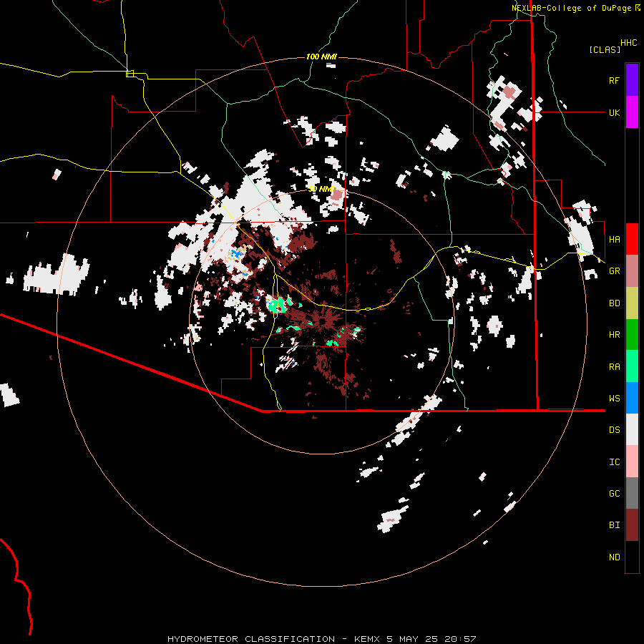Click the WS legend label

pos(614,399)
